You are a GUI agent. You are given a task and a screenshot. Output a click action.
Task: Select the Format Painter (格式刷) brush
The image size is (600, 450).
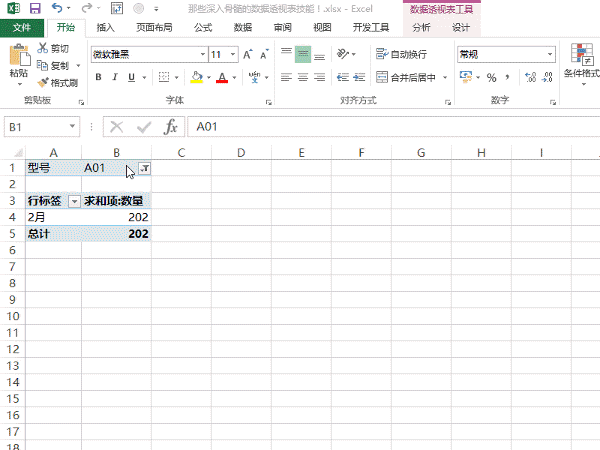pyautogui.click(x=43, y=83)
